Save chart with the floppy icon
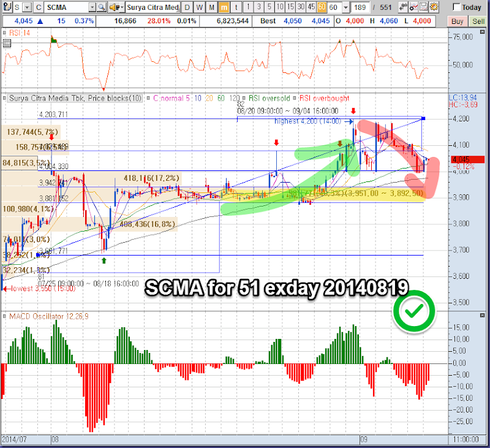Screen dimensions: 490x448 (x=423, y=7)
